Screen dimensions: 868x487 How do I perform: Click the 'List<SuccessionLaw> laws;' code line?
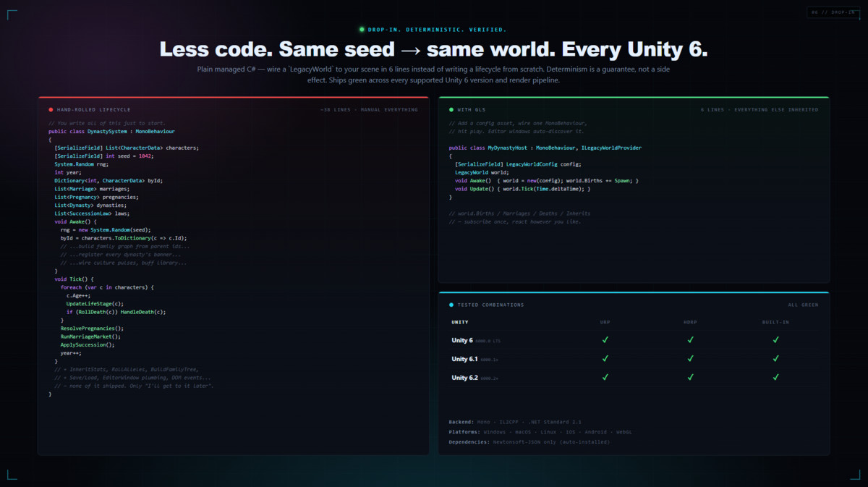(92, 213)
